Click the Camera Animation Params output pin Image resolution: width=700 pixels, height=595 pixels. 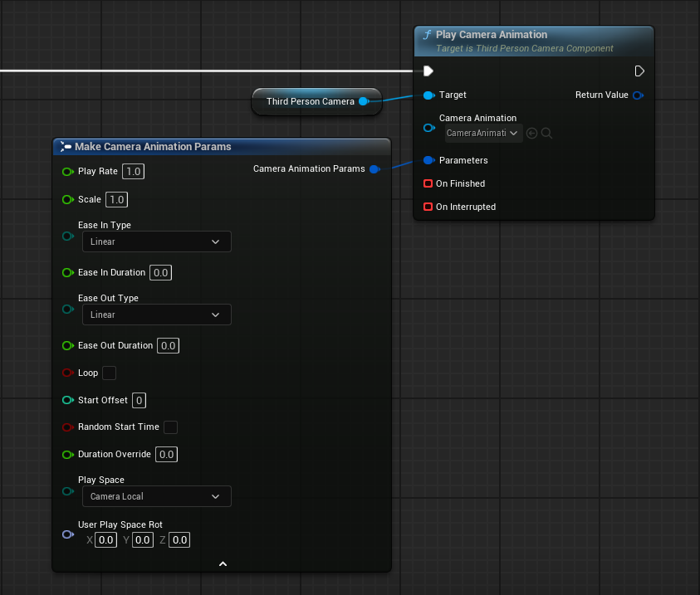click(x=374, y=169)
